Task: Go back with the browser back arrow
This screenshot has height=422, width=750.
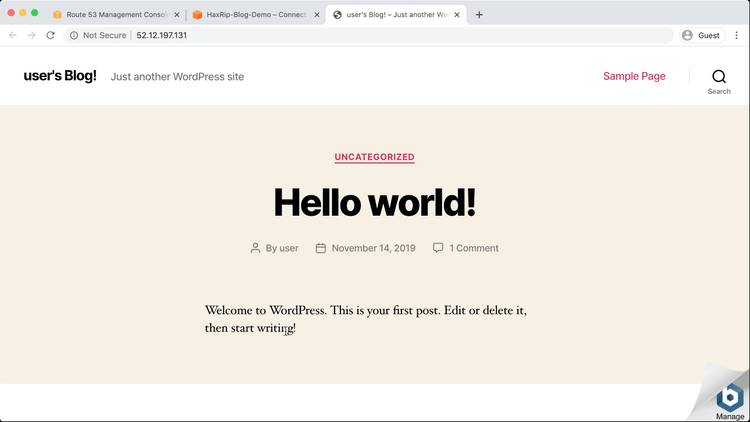Action: coord(13,35)
